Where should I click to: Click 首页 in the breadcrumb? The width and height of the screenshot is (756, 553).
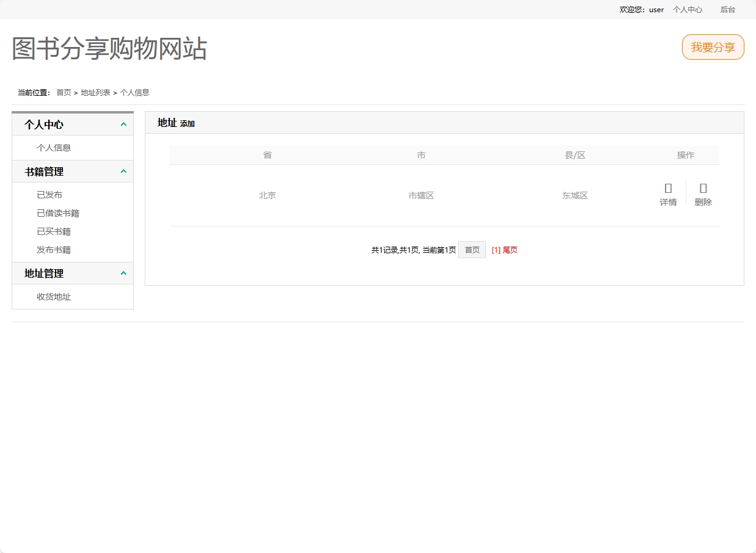coord(64,93)
